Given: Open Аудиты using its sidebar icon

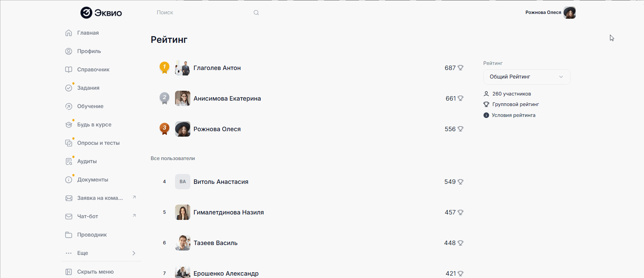Looking at the screenshot, I should click(69, 161).
